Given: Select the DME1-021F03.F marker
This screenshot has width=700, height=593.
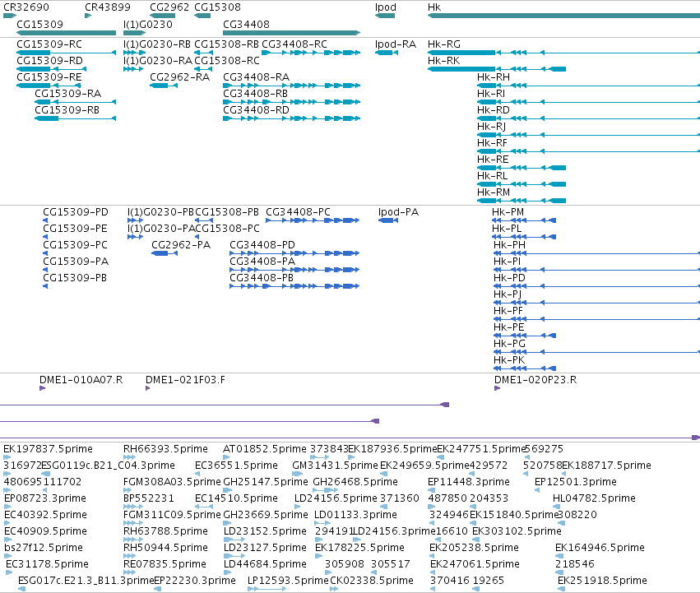Looking at the screenshot, I should click(148, 388).
